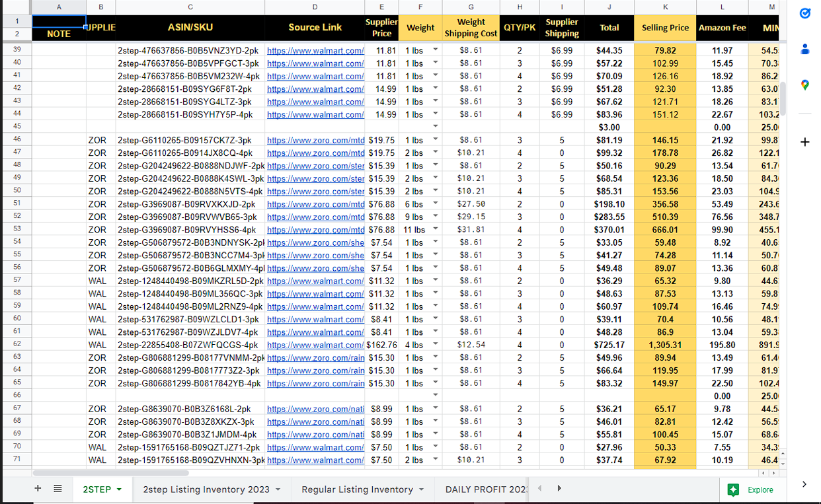Add a new sheet with plus button

coord(38,489)
